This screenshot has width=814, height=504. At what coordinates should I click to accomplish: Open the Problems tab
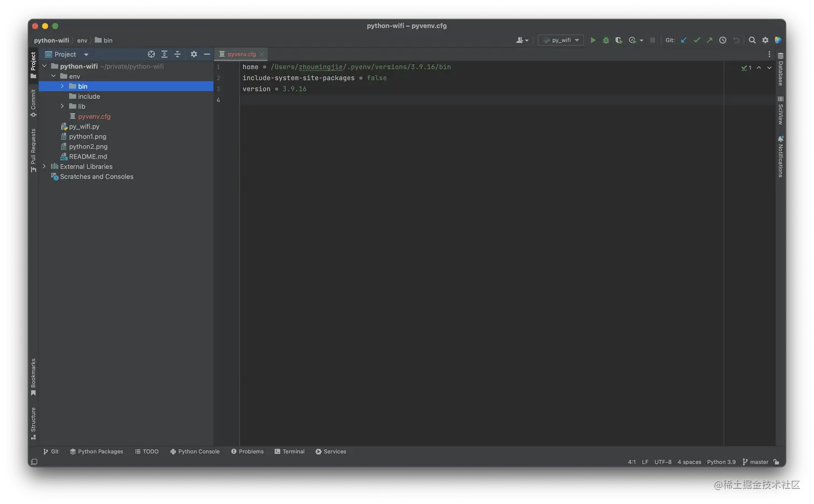247,452
